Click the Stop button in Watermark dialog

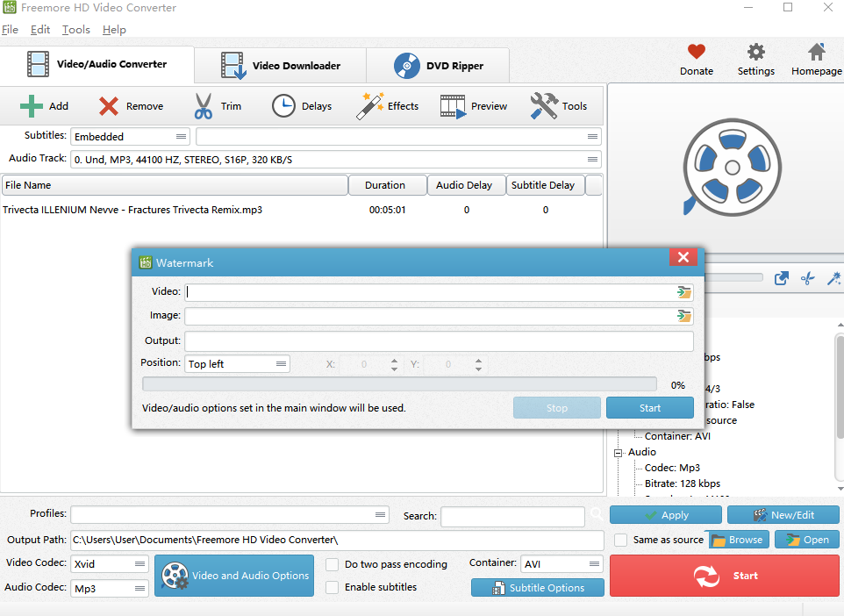[x=556, y=408]
